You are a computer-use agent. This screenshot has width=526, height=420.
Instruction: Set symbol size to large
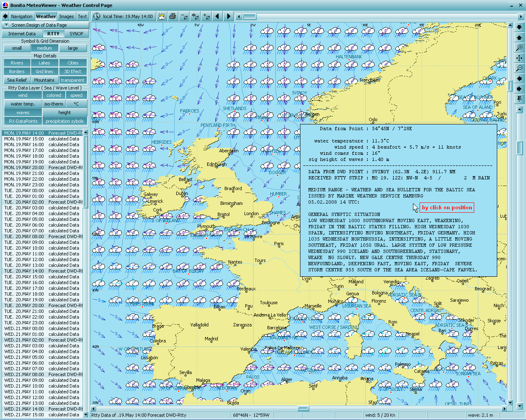click(x=73, y=48)
